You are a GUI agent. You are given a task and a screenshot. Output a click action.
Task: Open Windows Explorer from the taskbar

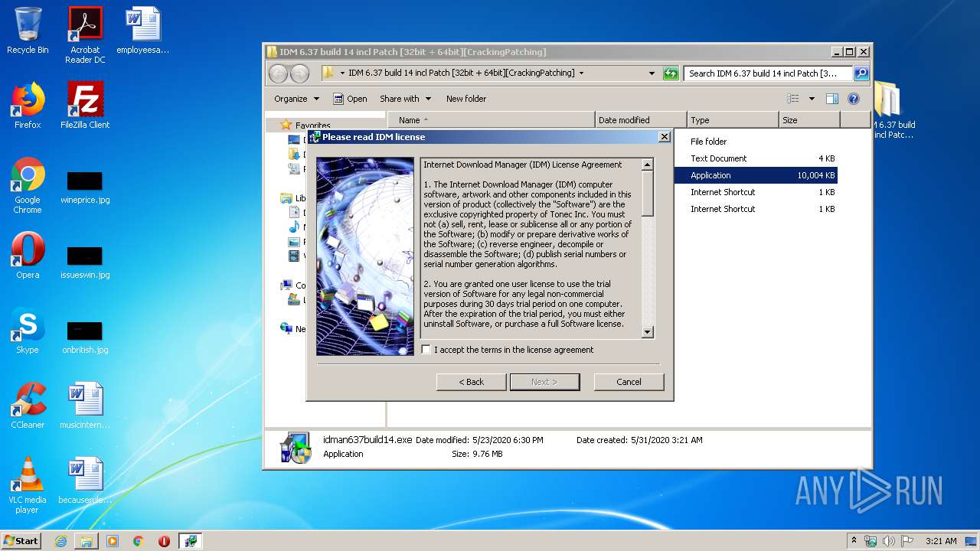(x=87, y=541)
